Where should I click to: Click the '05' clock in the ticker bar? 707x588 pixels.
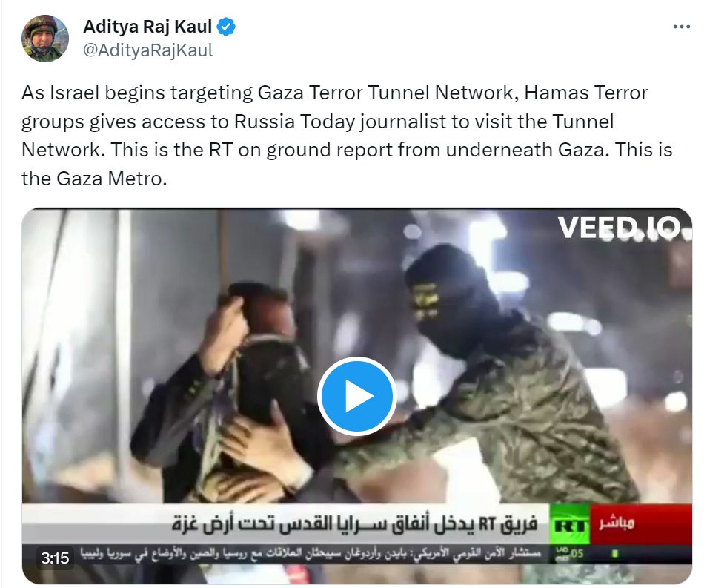(x=577, y=553)
